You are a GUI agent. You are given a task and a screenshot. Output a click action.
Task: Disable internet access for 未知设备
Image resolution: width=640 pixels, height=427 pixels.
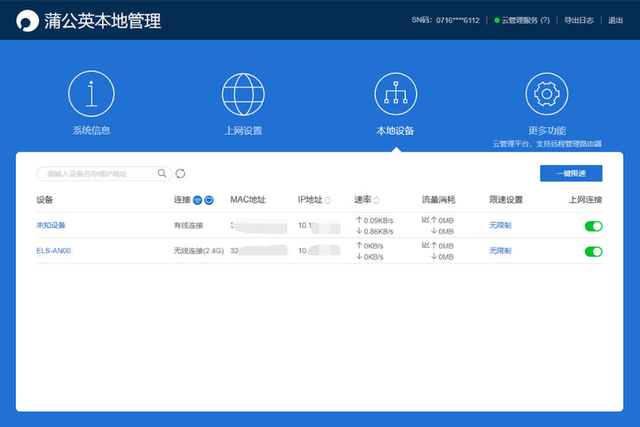pyautogui.click(x=593, y=226)
